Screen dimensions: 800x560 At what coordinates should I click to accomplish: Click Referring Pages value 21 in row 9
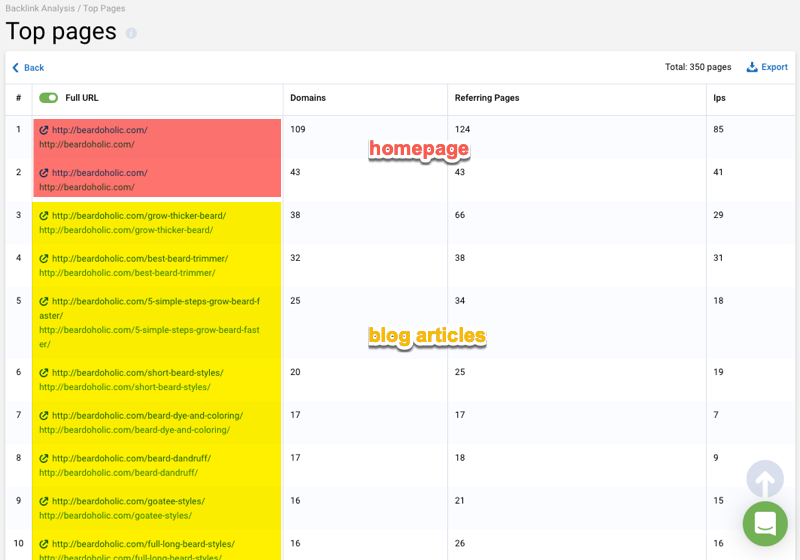pyautogui.click(x=460, y=501)
